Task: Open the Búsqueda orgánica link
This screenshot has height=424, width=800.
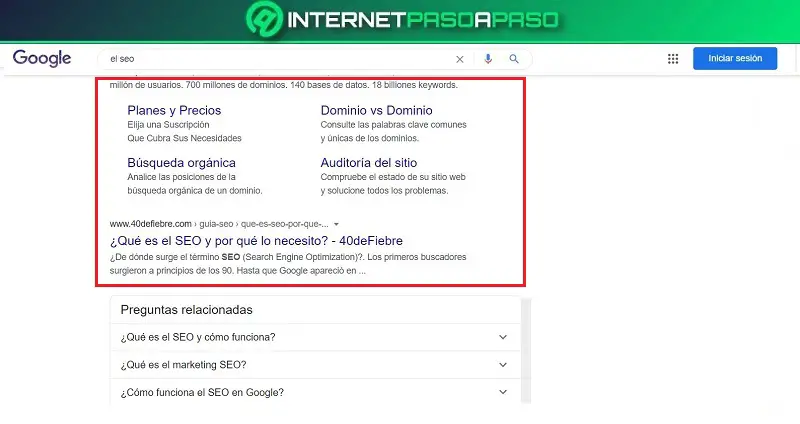Action: tap(181, 163)
